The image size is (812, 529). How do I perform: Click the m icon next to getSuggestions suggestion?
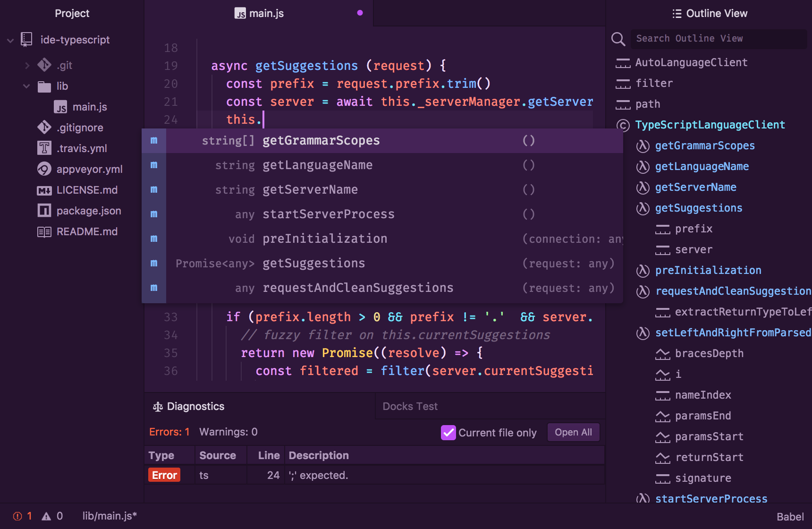[x=153, y=263]
